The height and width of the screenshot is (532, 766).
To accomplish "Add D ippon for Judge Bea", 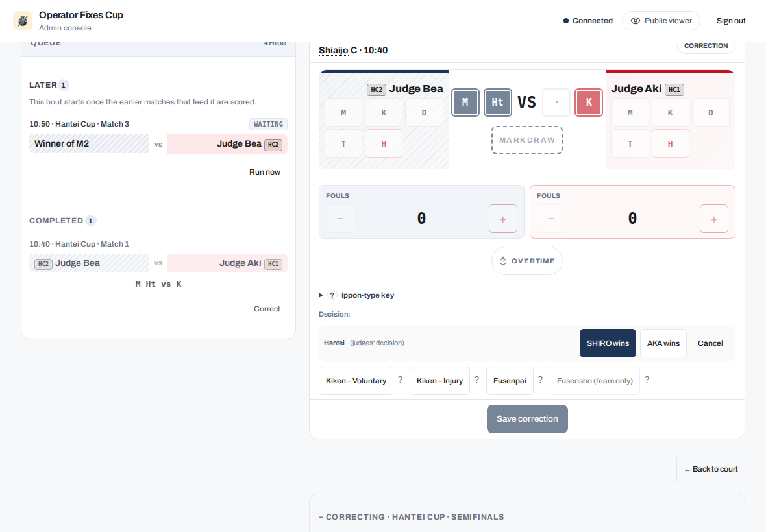I will [423, 112].
